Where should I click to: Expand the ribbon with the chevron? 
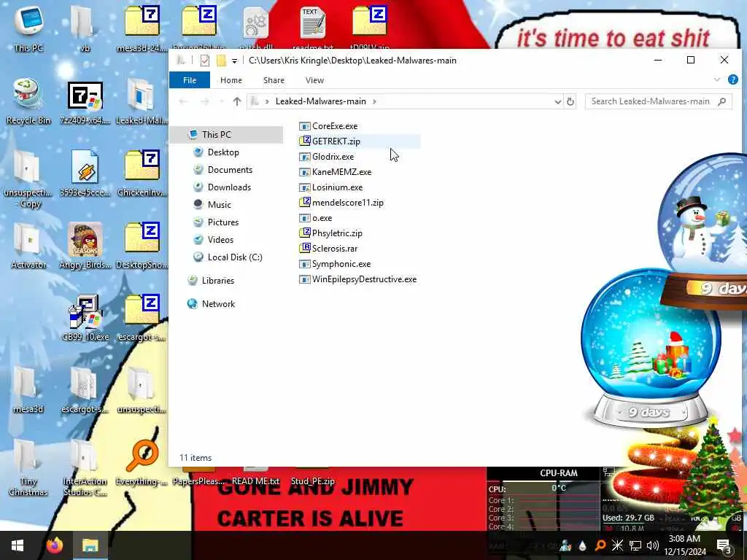click(717, 79)
